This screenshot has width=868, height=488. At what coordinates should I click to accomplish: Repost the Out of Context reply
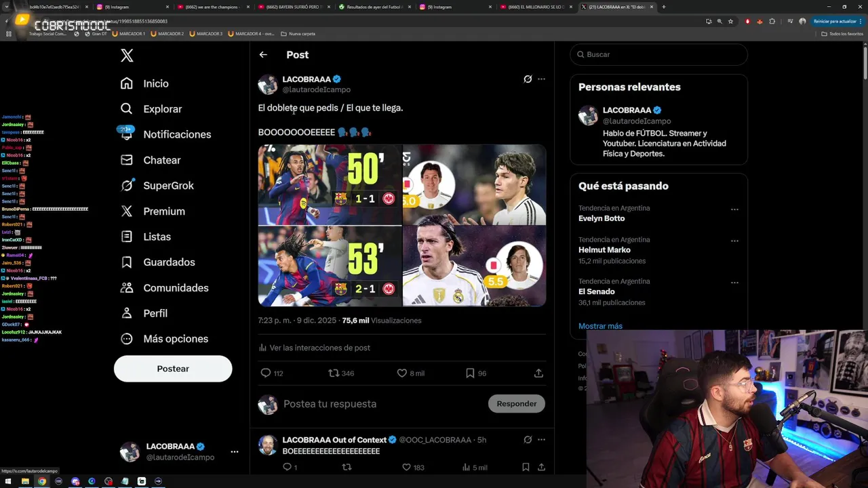347,467
